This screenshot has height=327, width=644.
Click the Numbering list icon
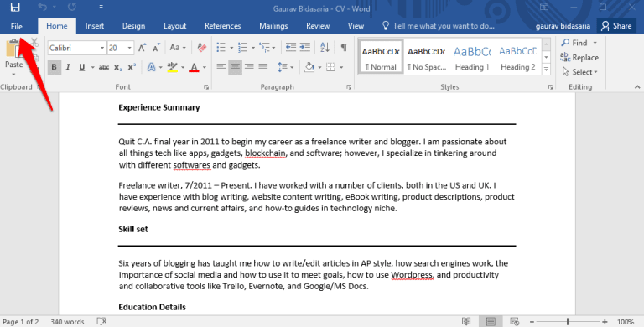click(x=242, y=48)
